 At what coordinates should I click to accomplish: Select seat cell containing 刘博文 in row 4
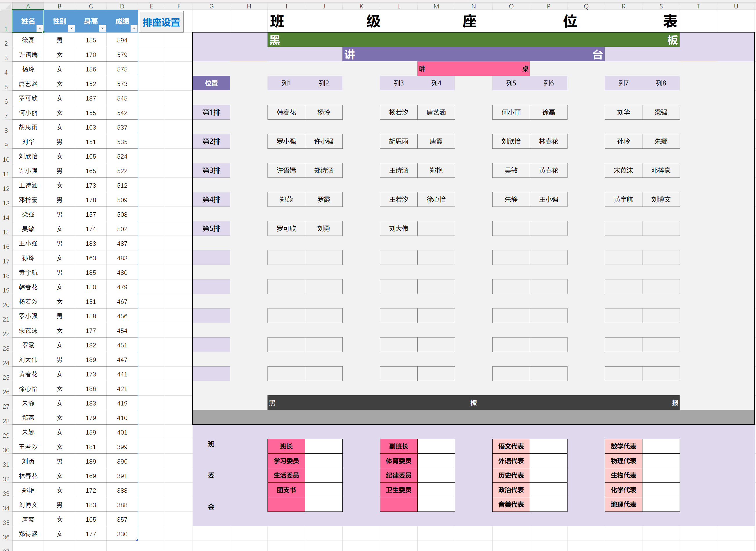tap(661, 200)
